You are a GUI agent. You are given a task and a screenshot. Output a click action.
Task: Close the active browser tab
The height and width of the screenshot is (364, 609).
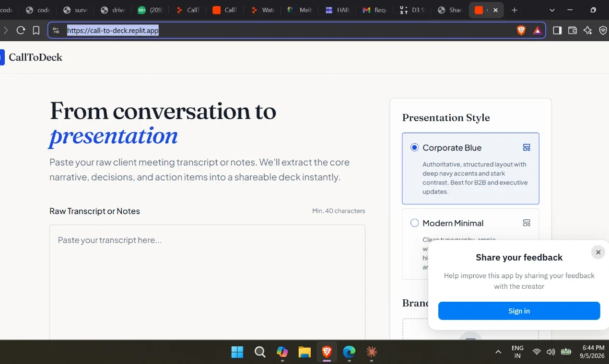pos(495,10)
